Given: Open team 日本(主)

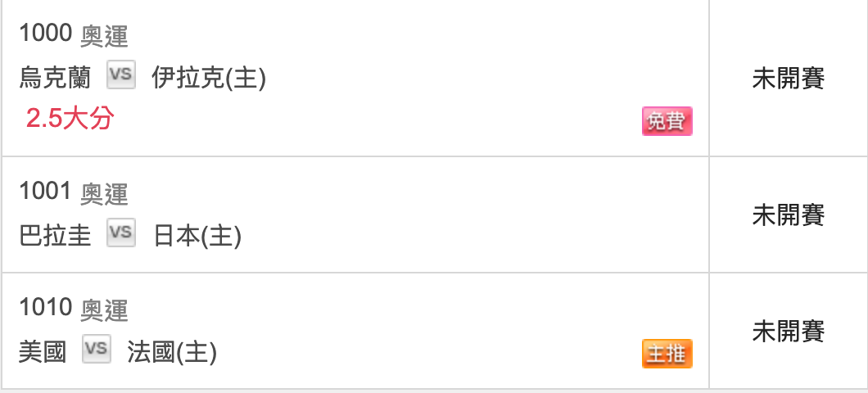Looking at the screenshot, I should (x=197, y=237).
